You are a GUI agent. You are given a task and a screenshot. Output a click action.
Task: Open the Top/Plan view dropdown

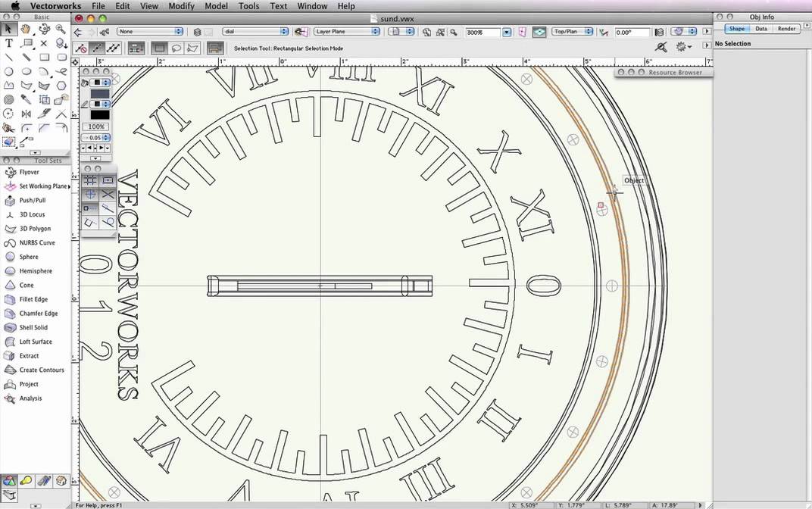pos(572,32)
